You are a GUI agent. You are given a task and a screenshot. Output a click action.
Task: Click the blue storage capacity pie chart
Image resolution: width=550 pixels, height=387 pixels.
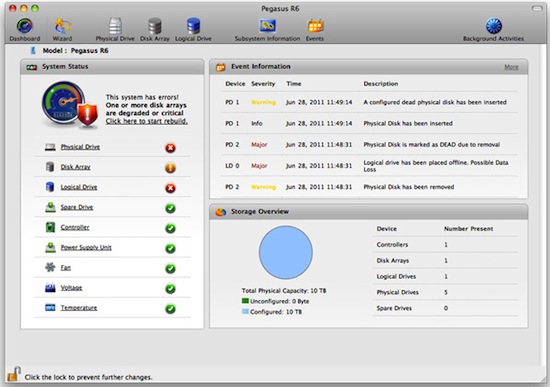286,252
